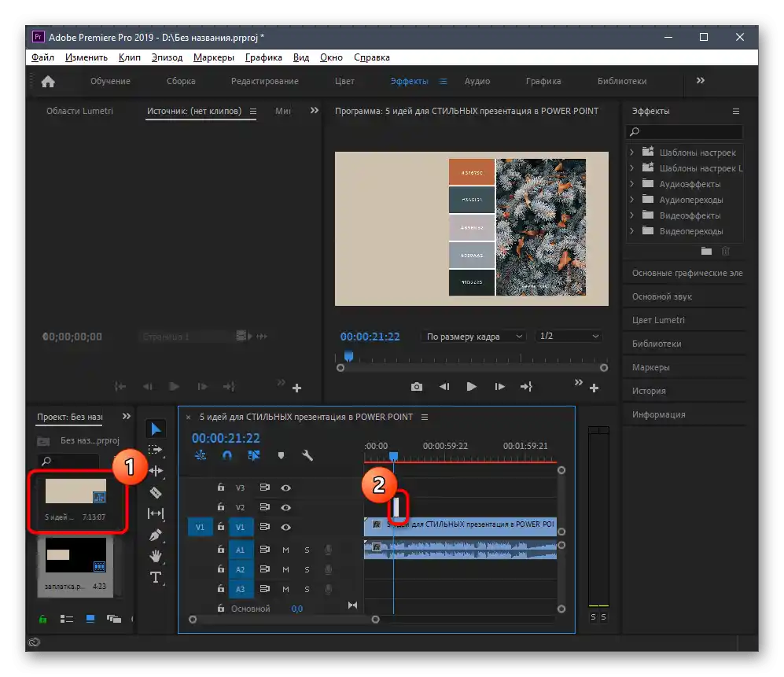Mute audio track A1
784x677 pixels.
pyautogui.click(x=286, y=550)
